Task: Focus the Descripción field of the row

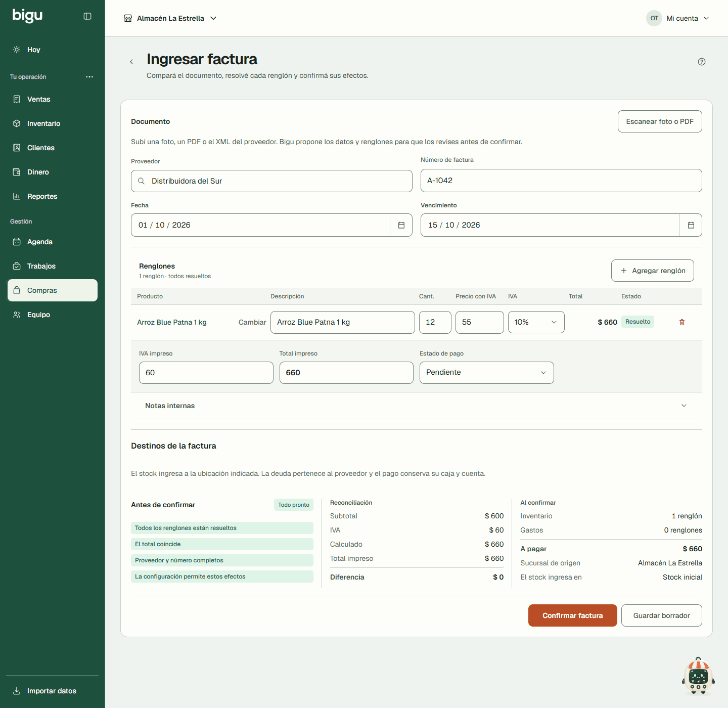Action: pyautogui.click(x=343, y=322)
